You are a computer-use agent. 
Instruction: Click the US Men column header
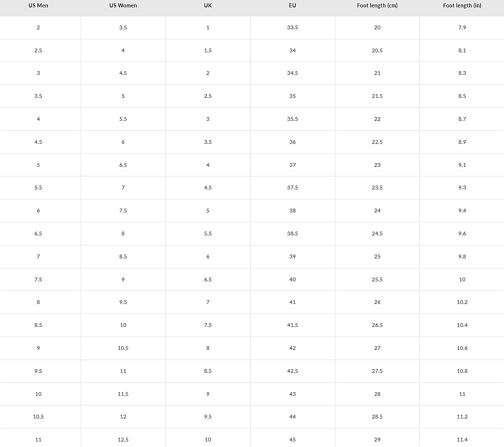coord(38,6)
